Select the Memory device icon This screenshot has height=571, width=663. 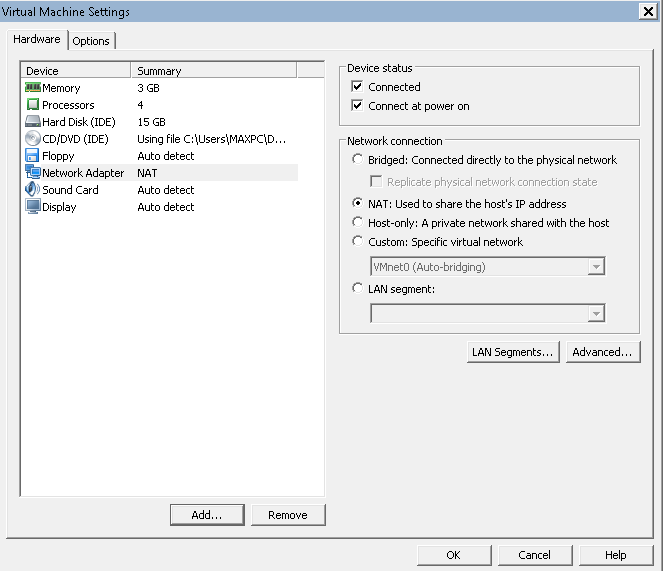coord(32,88)
